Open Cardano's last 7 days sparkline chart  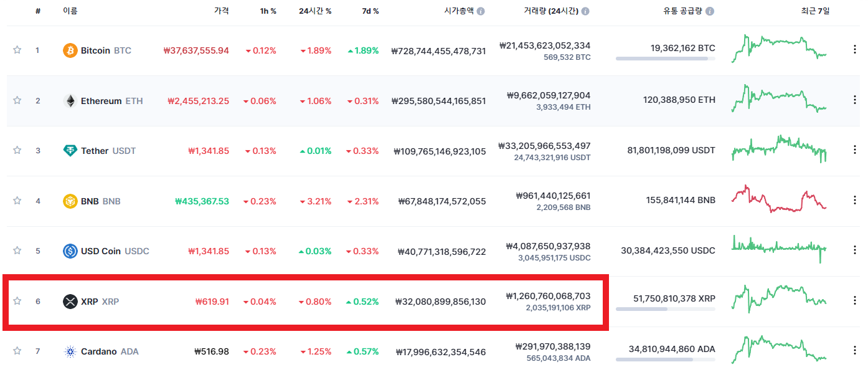779,349
